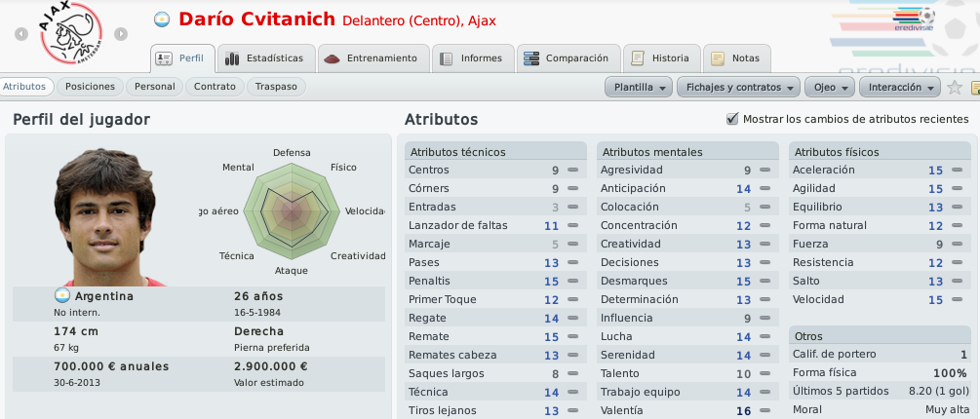Click the next player arrow icon
The width and height of the screenshot is (980, 419).
click(x=121, y=34)
